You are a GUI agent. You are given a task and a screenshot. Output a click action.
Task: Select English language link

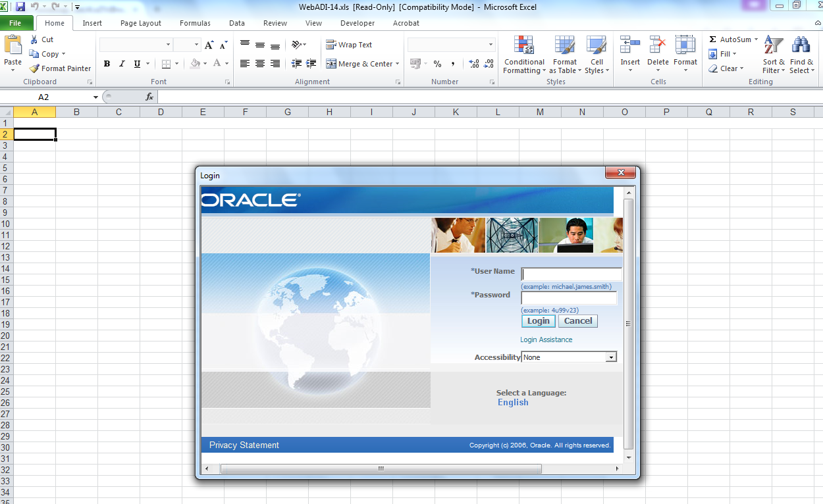point(513,403)
